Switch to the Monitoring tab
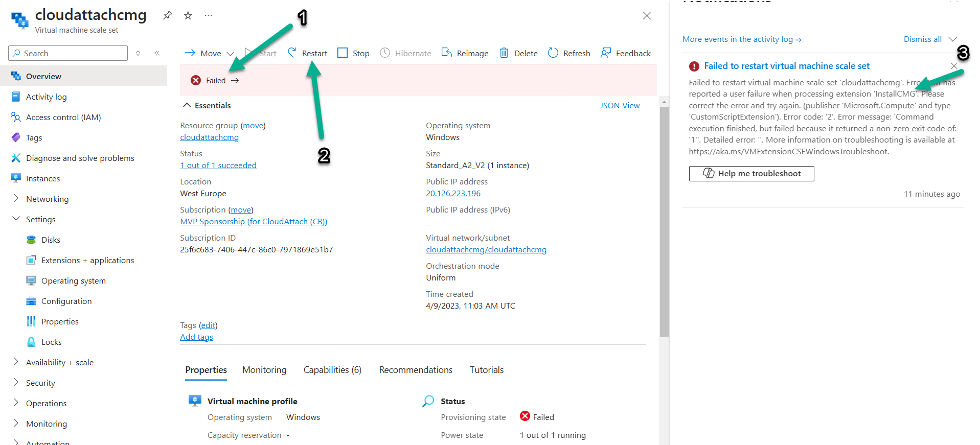The image size is (980, 445). pos(264,370)
